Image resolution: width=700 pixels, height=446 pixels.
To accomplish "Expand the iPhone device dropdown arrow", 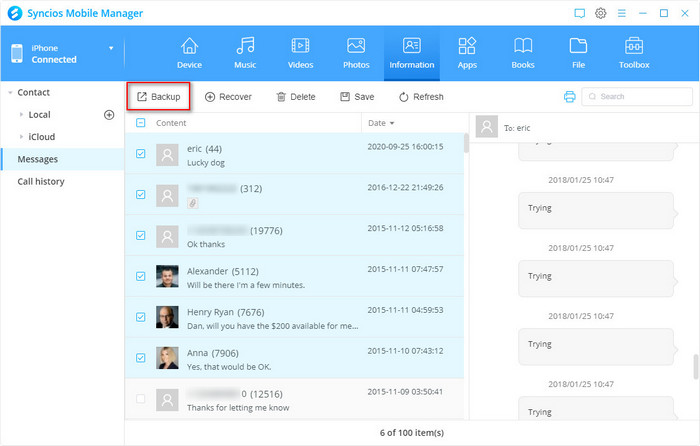I will (x=111, y=48).
